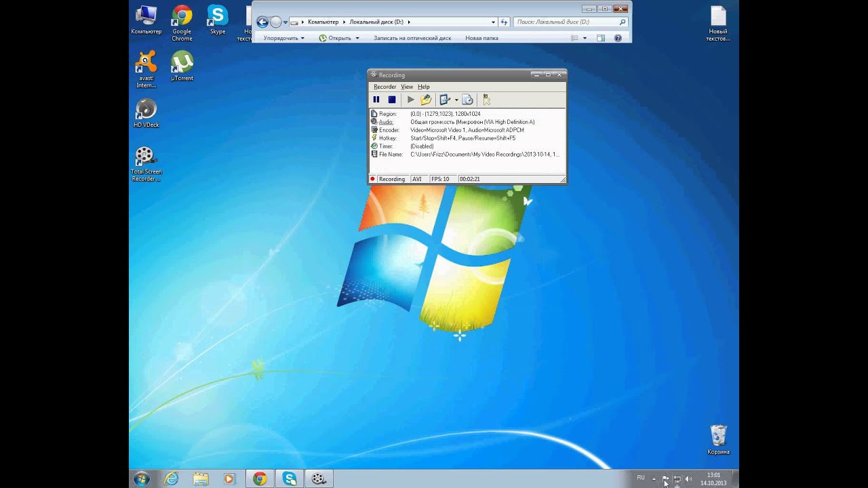Click the Region row icon
The height and width of the screenshot is (488, 868).
(374, 114)
